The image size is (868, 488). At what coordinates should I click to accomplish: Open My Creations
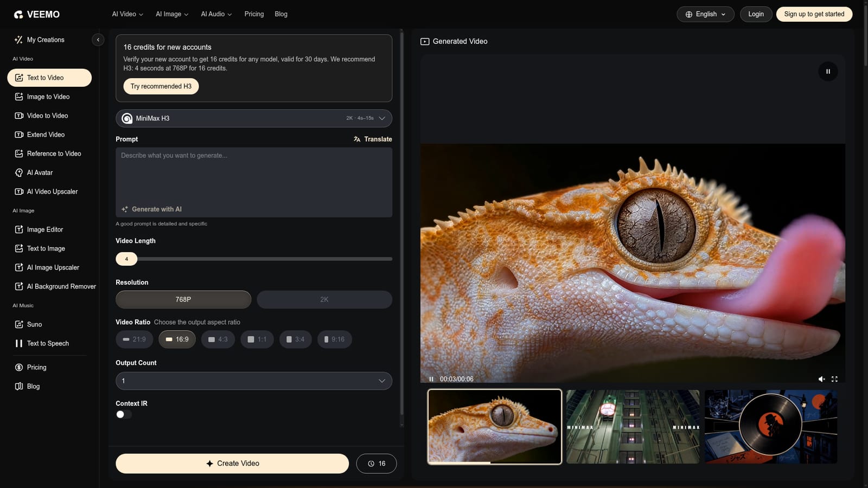tap(40, 40)
